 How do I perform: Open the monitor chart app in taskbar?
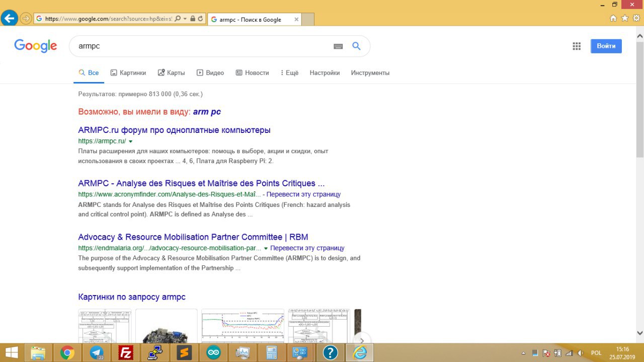[243, 353]
